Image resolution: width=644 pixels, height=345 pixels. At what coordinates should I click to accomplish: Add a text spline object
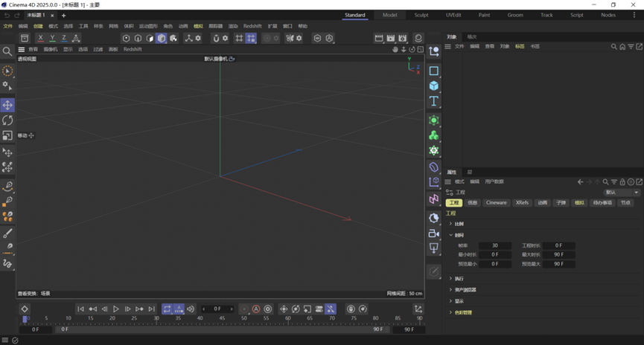pyautogui.click(x=434, y=101)
